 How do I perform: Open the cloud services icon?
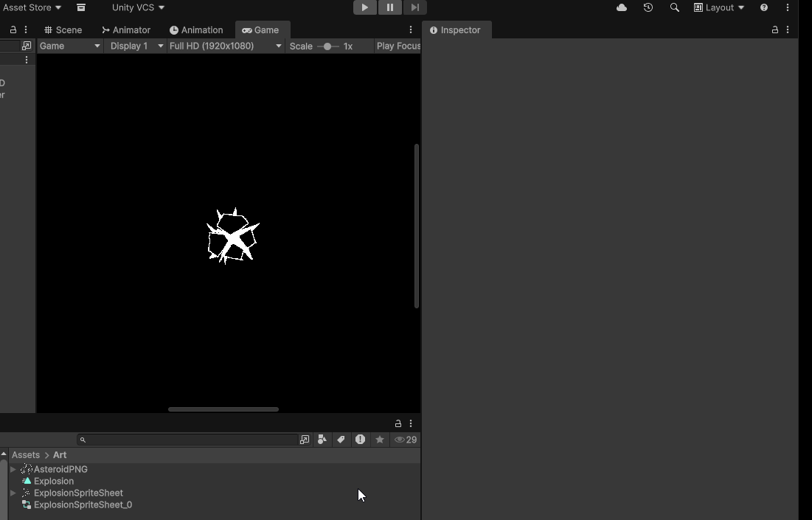(x=622, y=7)
